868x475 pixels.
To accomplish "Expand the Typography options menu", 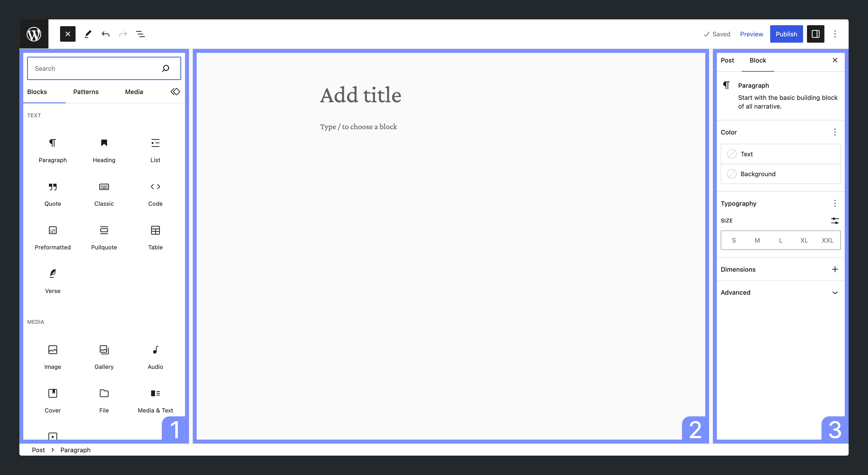I will [x=835, y=203].
